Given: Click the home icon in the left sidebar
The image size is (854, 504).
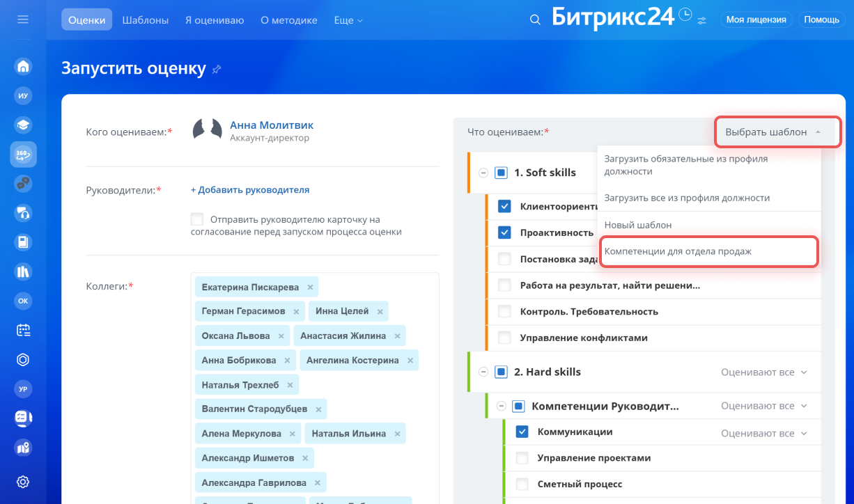Looking at the screenshot, I should click(x=23, y=67).
